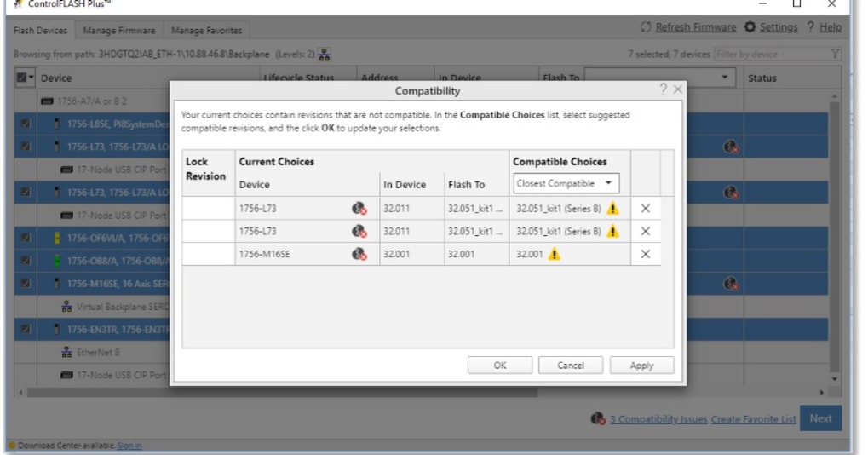Click the Compatibility dialog help question mark
Image resolution: width=868 pixels, height=455 pixels.
coord(664,89)
